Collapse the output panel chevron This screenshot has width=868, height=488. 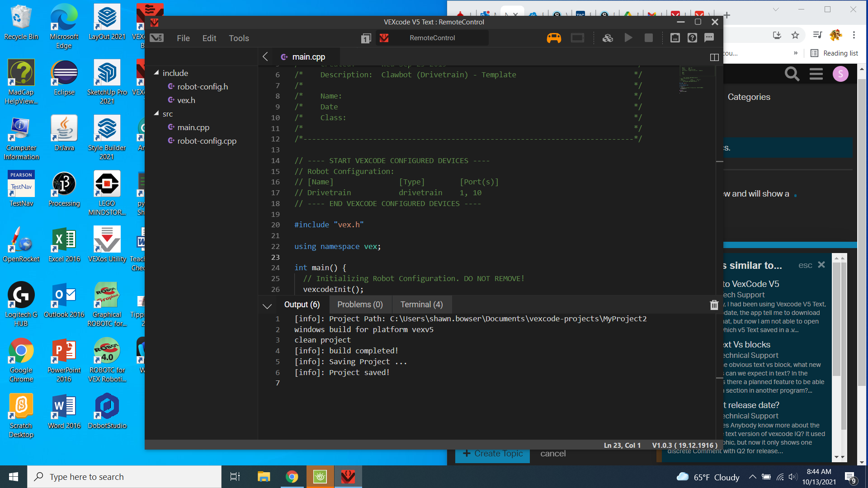click(267, 306)
